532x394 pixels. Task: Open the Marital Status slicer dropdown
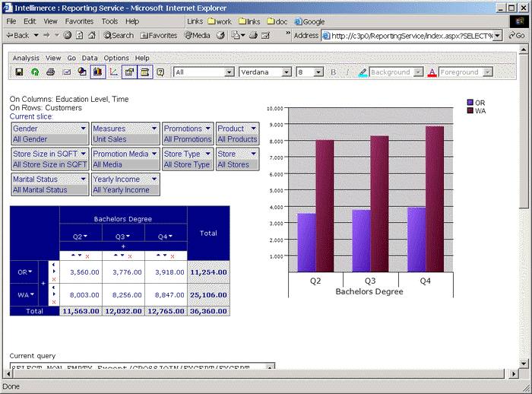click(84, 179)
